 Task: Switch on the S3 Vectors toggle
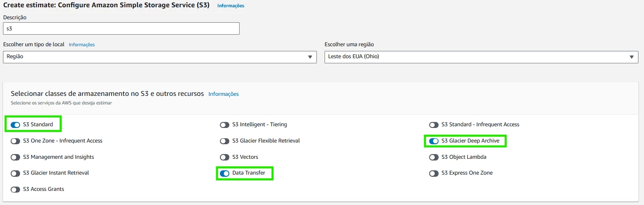225,157
